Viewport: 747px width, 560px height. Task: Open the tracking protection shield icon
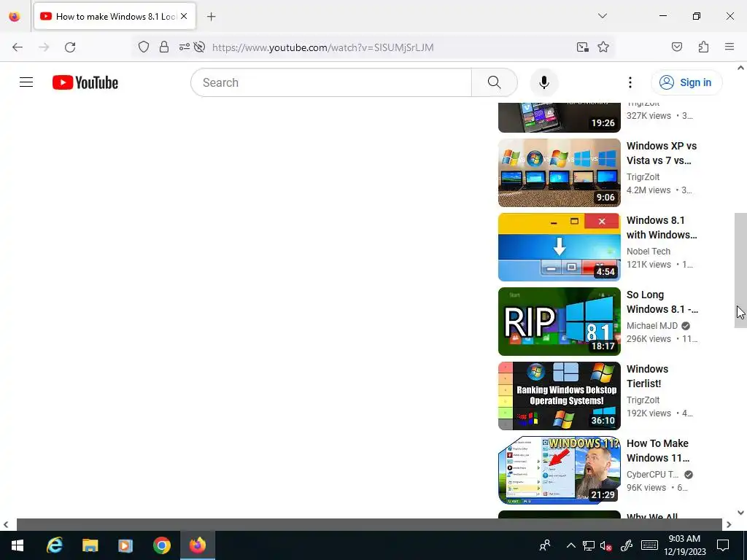point(144,47)
